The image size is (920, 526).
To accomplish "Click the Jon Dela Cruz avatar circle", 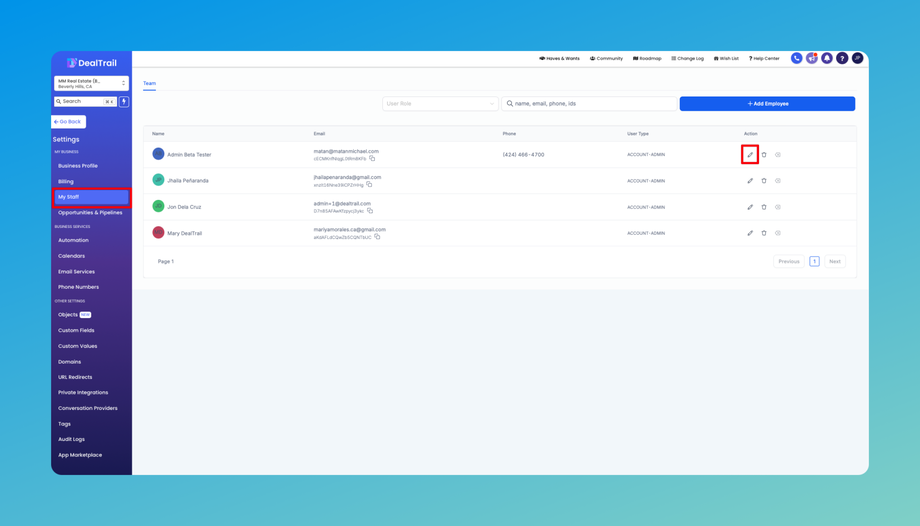I will [158, 206].
